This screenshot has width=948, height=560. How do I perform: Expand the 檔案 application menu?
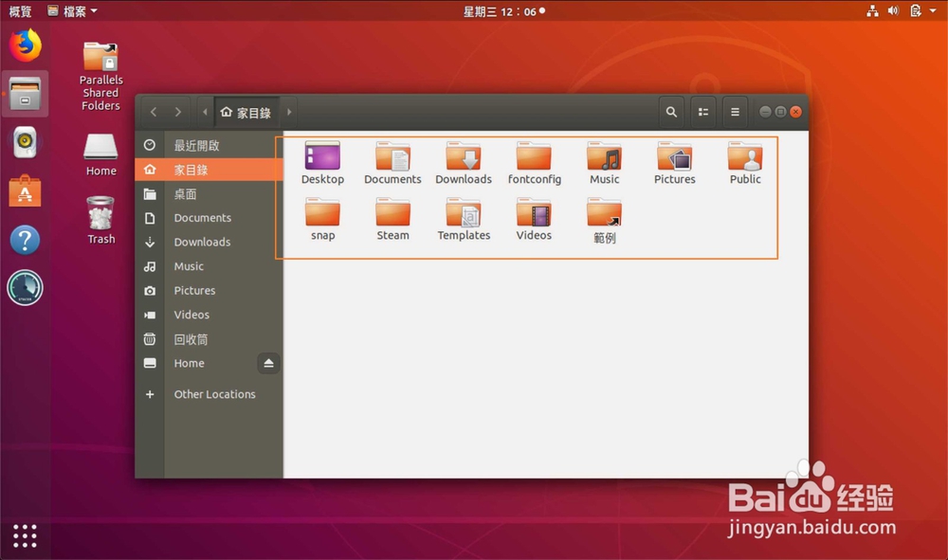pos(73,10)
